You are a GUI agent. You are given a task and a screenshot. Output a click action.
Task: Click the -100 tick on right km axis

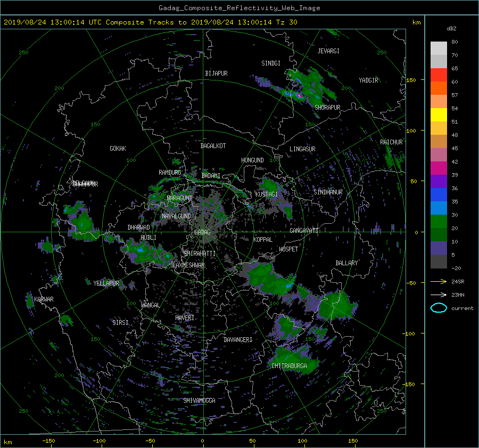tap(410, 333)
